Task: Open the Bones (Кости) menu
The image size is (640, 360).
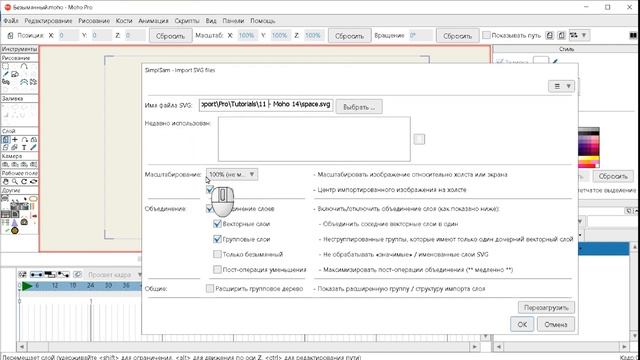Action: click(x=124, y=20)
